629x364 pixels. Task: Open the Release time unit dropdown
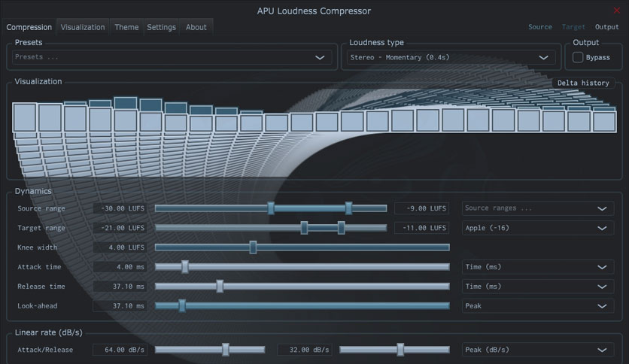coord(537,287)
